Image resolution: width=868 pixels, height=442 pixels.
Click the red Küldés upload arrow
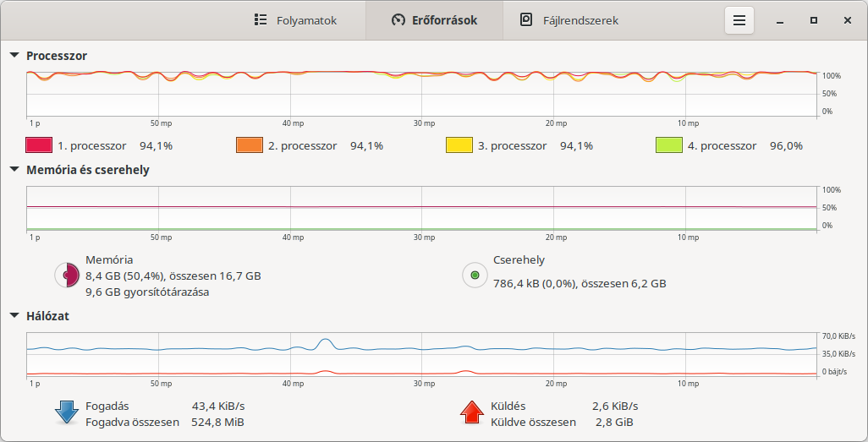(x=472, y=412)
